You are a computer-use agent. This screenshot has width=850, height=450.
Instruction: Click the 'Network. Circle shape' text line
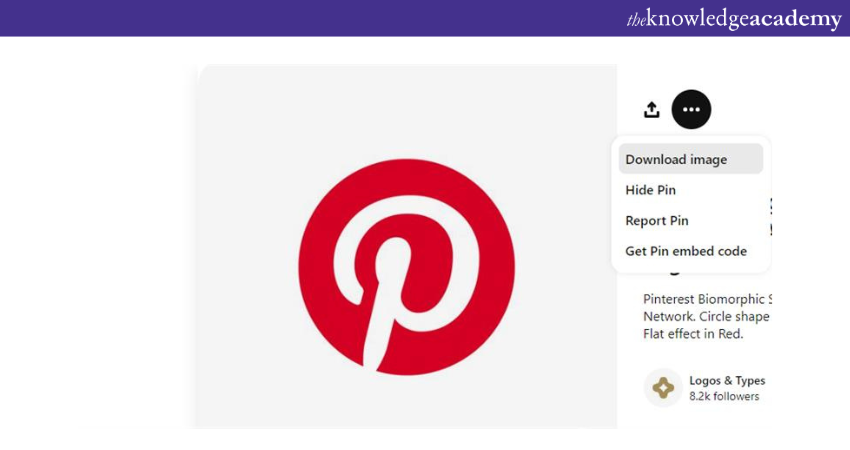click(706, 316)
